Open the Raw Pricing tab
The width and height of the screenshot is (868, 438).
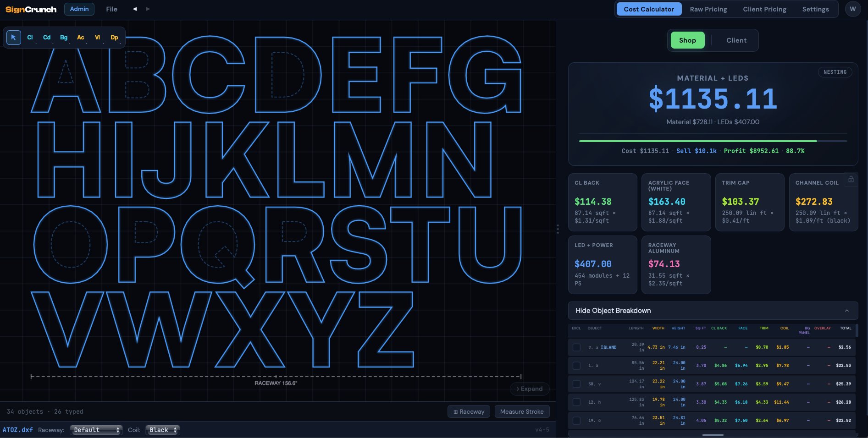click(708, 9)
